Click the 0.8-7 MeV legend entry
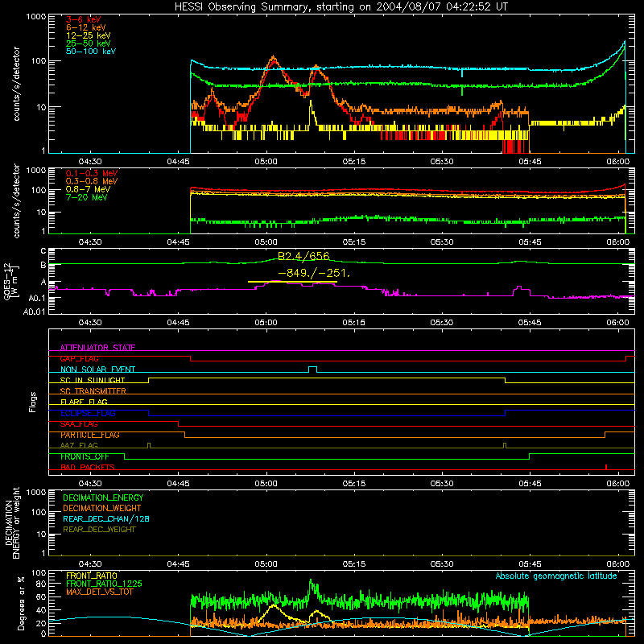644x644 pixels. point(89,189)
